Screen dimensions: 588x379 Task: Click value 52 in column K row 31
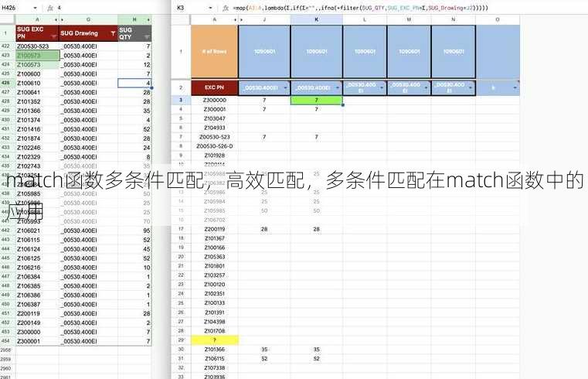(317, 359)
